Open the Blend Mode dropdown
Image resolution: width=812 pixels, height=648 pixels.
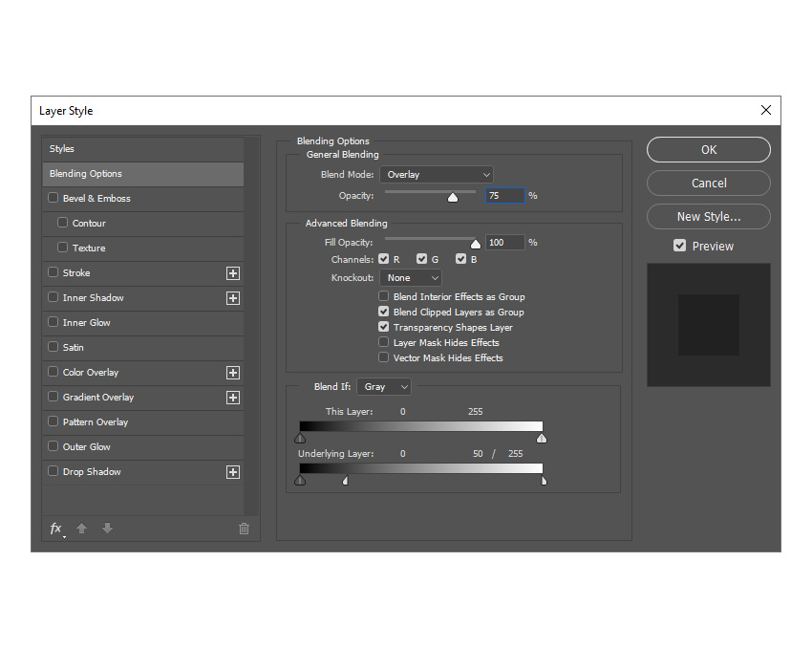[436, 174]
